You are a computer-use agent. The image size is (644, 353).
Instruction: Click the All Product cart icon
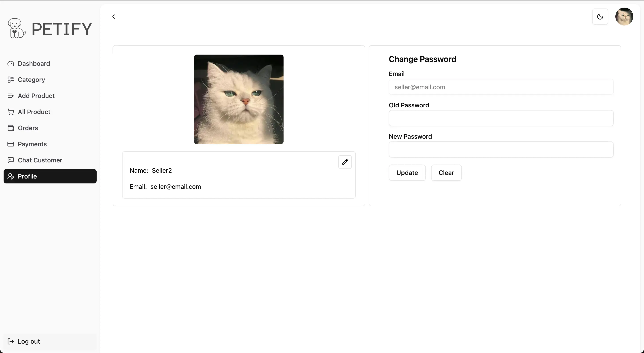[11, 112]
